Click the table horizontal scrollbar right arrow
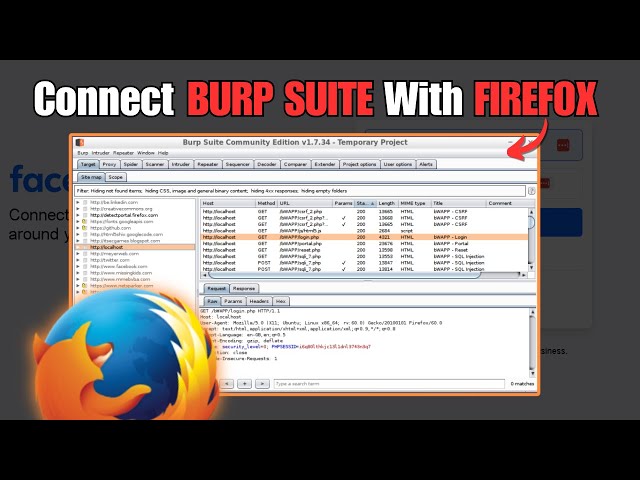This screenshot has width=640, height=480. click(524, 275)
